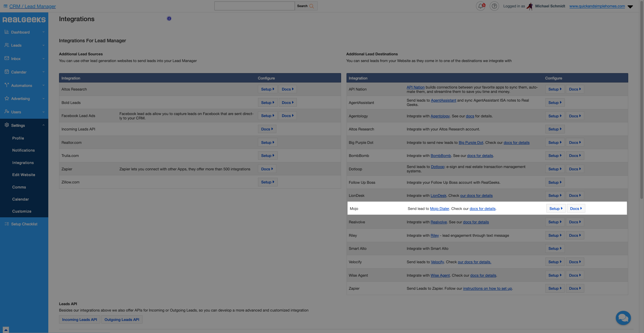Image resolution: width=644 pixels, height=333 pixels.
Task: Click Setup for Zillow.com
Action: [x=268, y=182]
